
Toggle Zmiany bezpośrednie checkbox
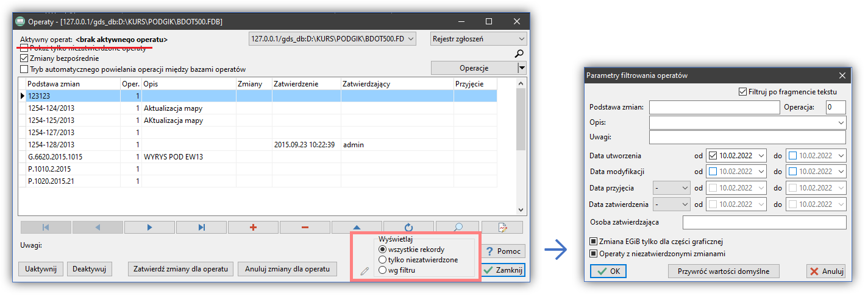point(24,58)
